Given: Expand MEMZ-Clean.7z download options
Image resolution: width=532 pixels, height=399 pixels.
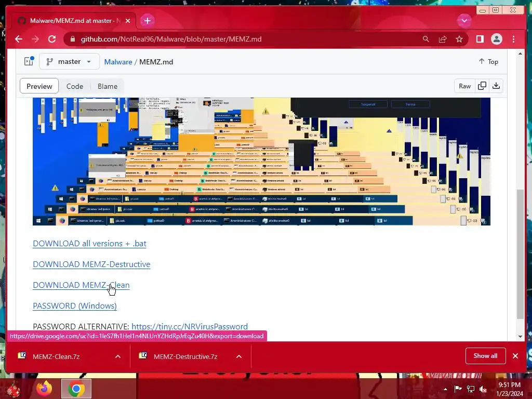Looking at the screenshot, I should (118, 356).
